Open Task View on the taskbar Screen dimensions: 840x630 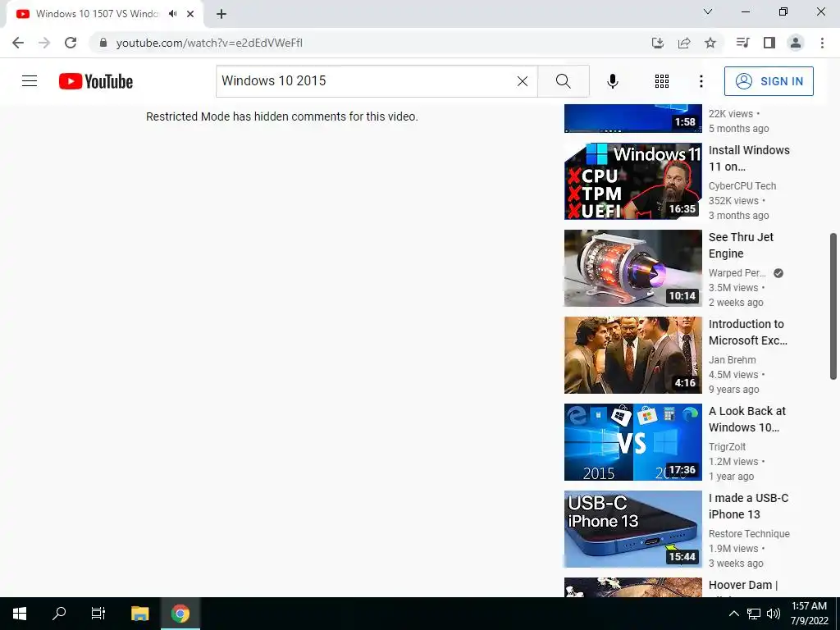pyautogui.click(x=98, y=614)
